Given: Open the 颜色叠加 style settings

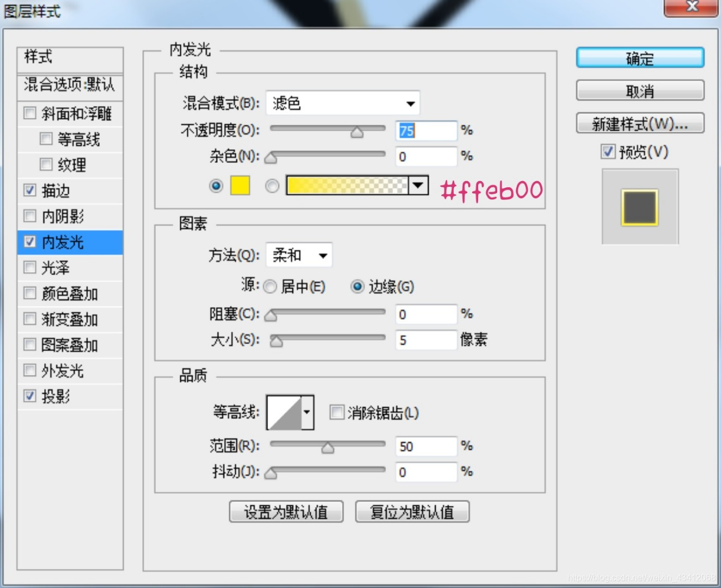Looking at the screenshot, I should (x=70, y=293).
